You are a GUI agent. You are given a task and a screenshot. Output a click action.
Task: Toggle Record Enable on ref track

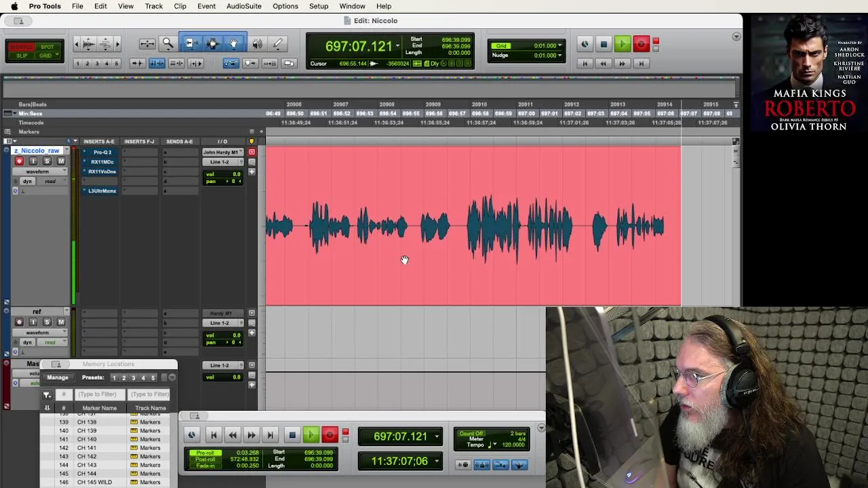[19, 322]
